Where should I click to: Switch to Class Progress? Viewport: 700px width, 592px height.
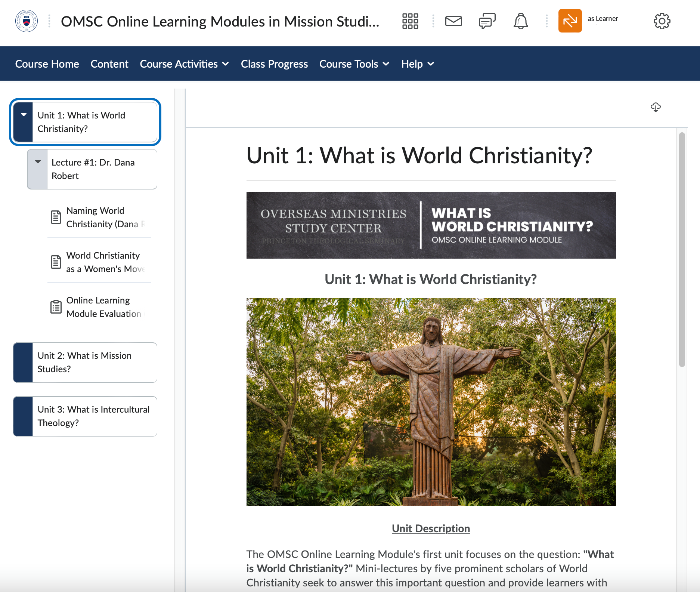point(275,64)
